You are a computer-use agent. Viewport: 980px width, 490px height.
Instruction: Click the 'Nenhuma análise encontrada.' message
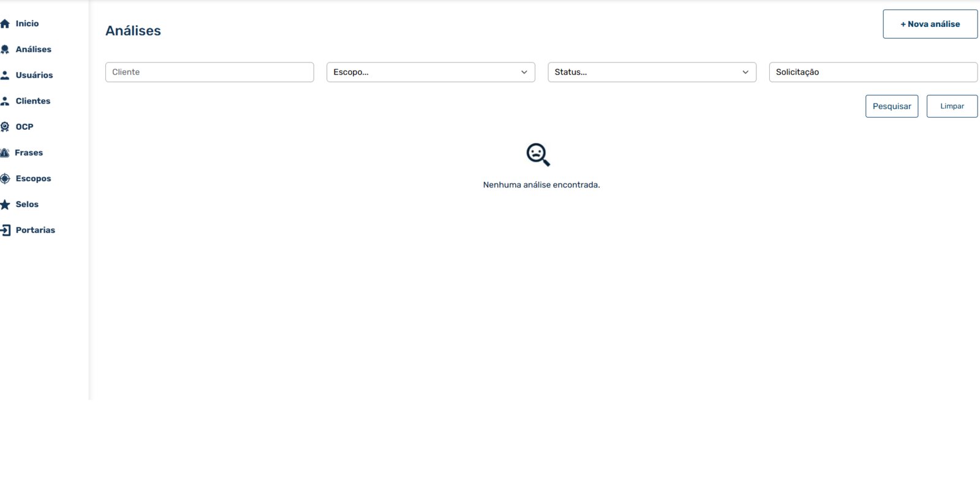tap(541, 184)
